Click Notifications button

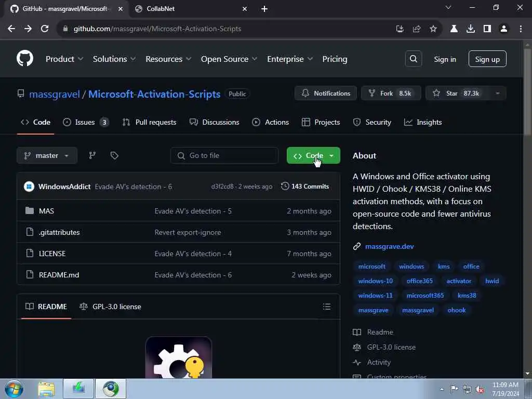326,94
